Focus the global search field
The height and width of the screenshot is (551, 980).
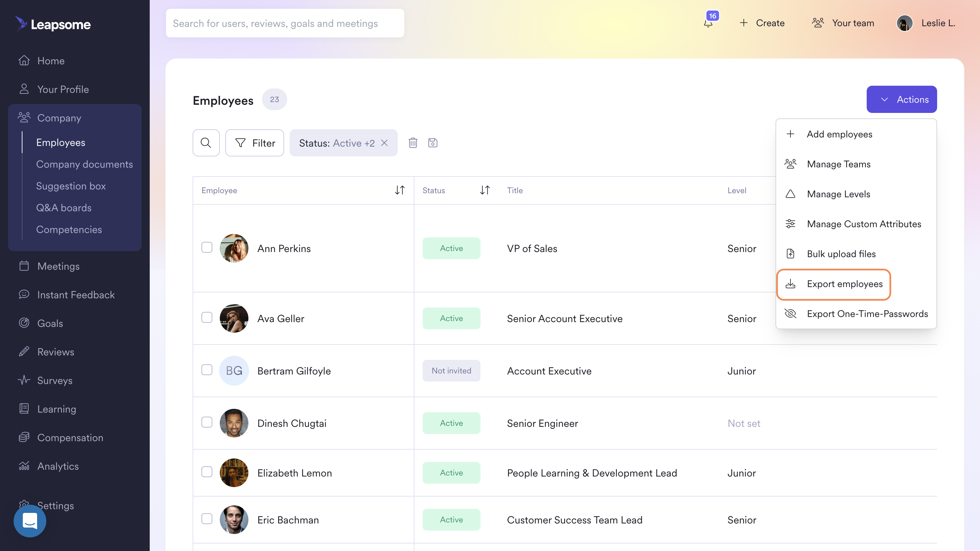coord(285,23)
